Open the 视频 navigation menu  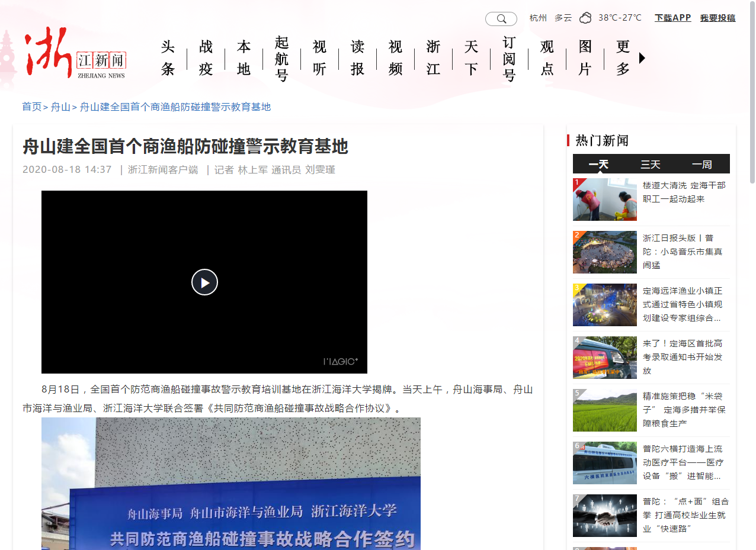point(396,58)
